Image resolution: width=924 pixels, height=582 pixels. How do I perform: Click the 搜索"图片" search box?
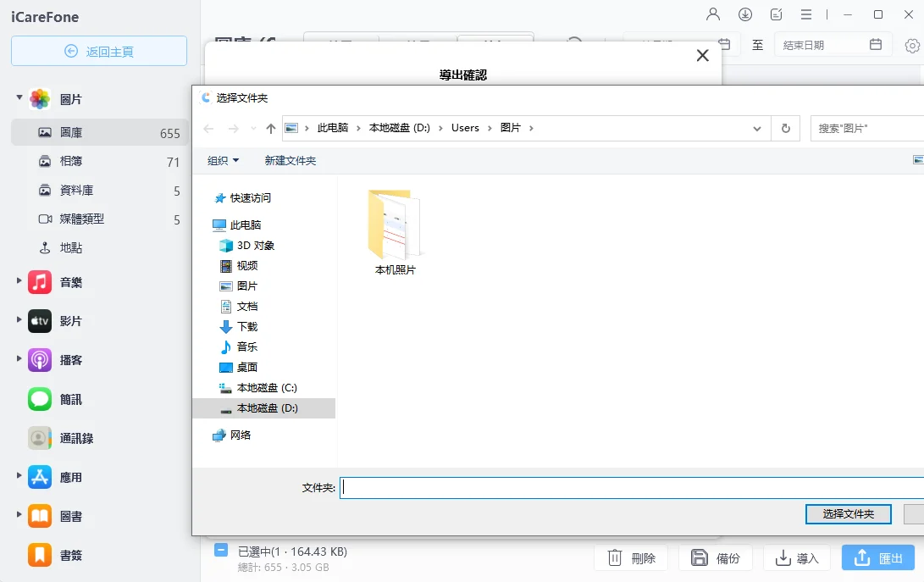(x=867, y=129)
